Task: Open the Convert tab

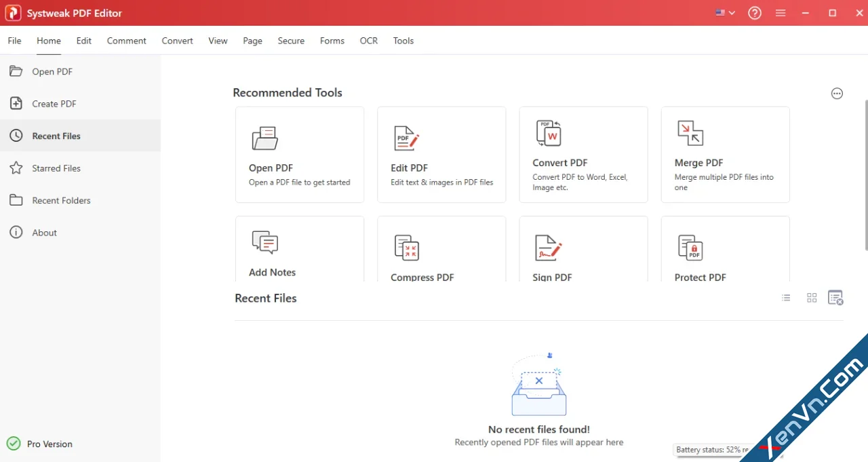Action: pos(177,41)
